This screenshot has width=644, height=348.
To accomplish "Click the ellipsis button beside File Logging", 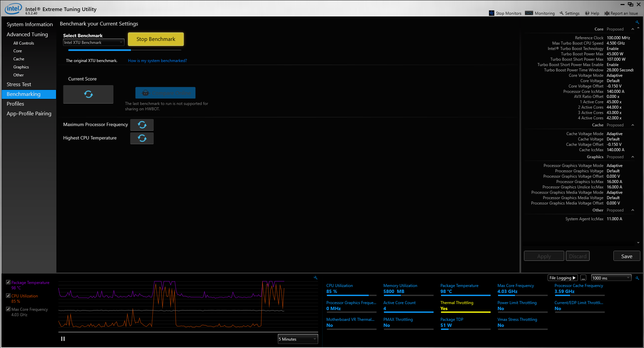I will (583, 278).
